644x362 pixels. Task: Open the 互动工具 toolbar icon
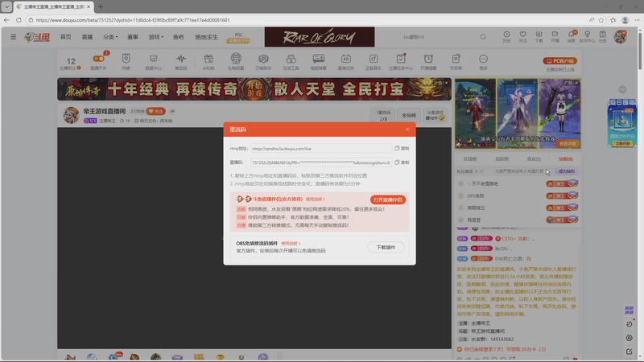tap(291, 62)
